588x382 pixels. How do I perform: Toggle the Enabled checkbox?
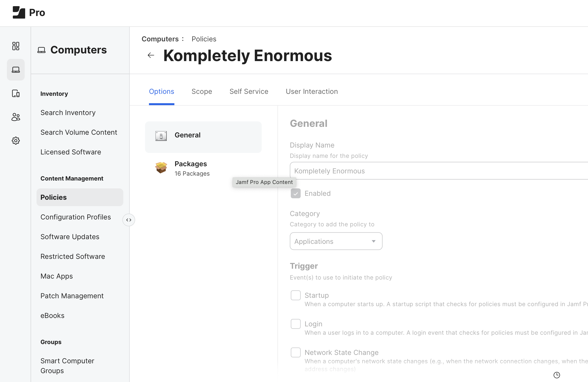pyautogui.click(x=295, y=194)
